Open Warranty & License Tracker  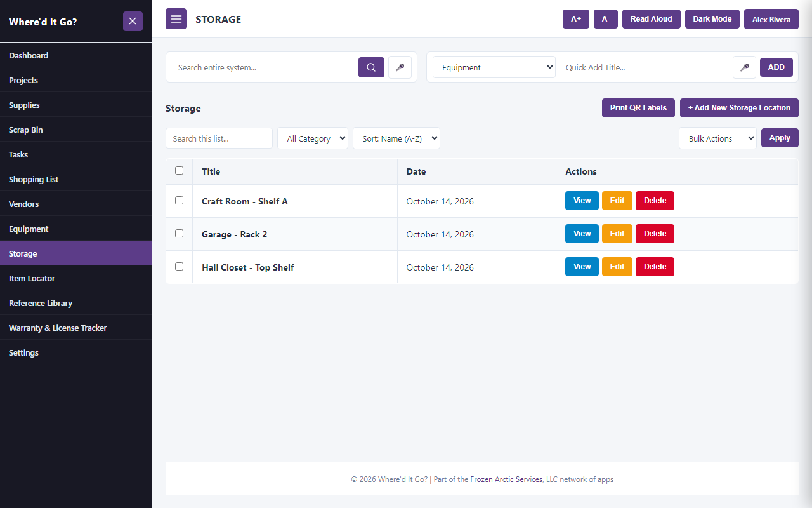(x=75, y=328)
